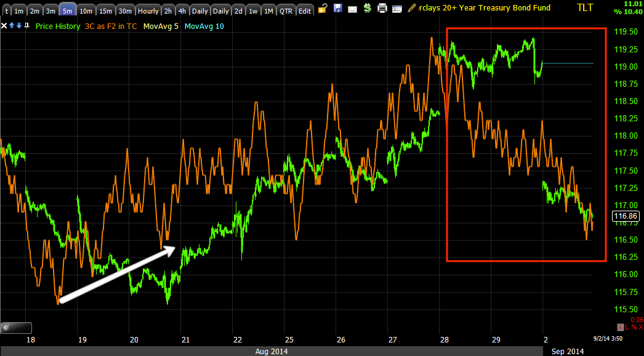The height and width of the screenshot is (356, 644).
Task: Switch to the 10m timeframe tab
Action: 86,10
